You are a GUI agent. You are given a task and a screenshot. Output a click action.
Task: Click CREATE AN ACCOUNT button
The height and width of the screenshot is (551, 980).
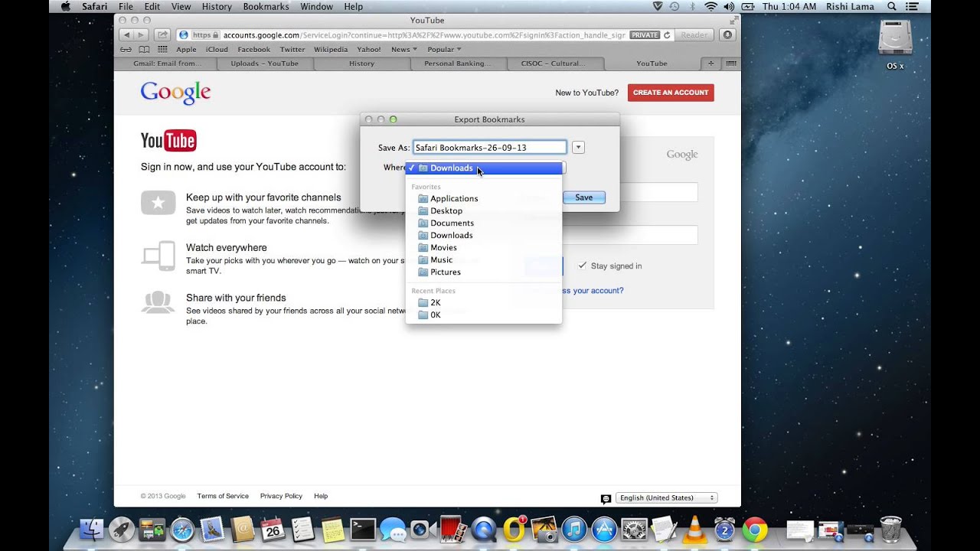click(671, 93)
